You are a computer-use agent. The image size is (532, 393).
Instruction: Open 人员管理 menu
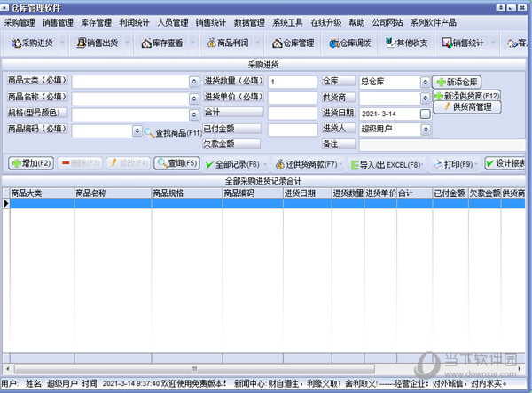coord(173,23)
